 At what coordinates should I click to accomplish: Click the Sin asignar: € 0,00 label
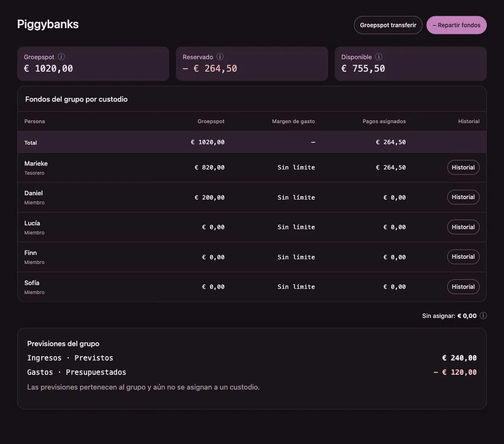(449, 316)
